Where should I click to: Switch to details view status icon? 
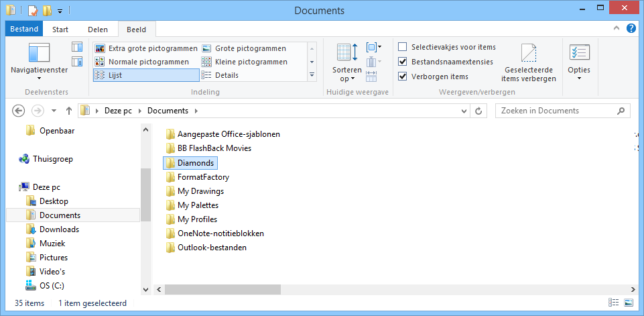[x=614, y=303]
